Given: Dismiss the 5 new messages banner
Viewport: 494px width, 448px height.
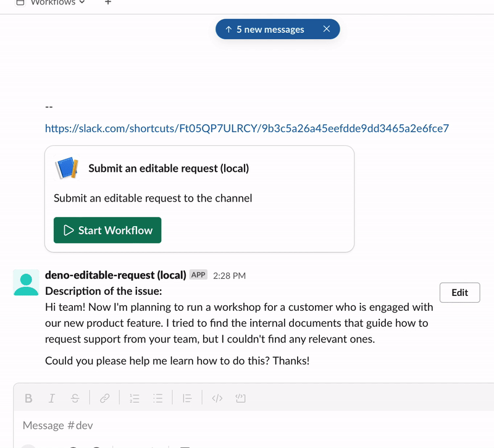Looking at the screenshot, I should 327,28.
